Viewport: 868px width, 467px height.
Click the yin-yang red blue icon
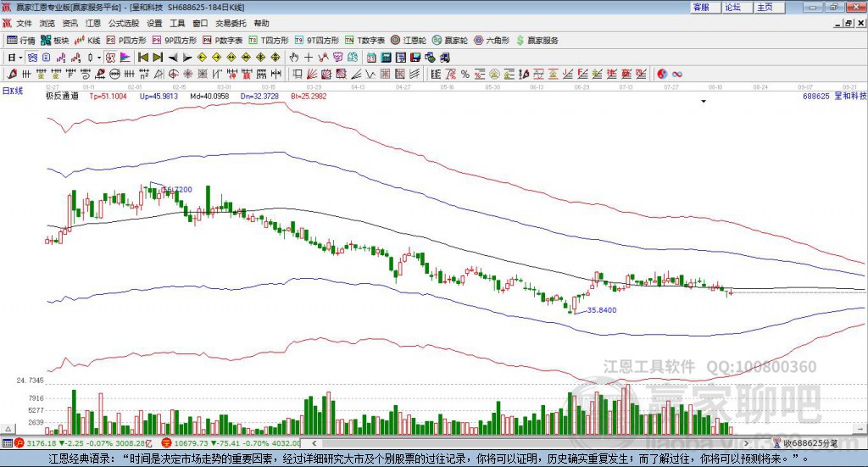(x=662, y=74)
